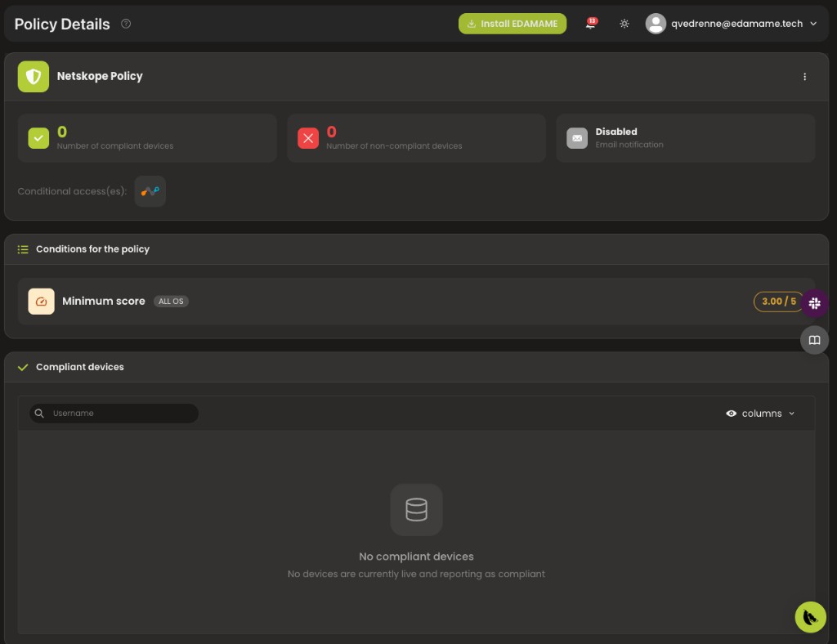Screen dimensions: 837x644
Task: Click the Compliant devices section heading
Action: point(79,367)
